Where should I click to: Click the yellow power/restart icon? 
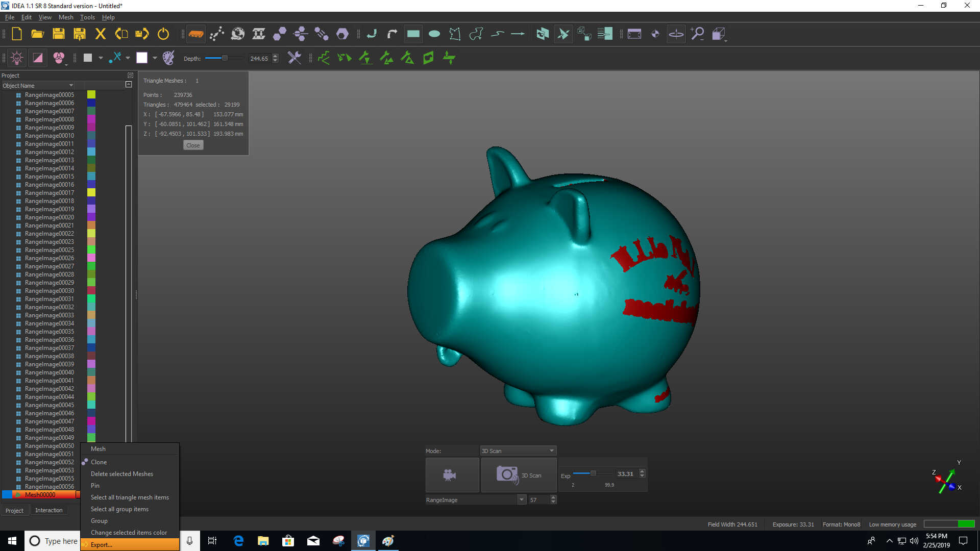pos(163,34)
